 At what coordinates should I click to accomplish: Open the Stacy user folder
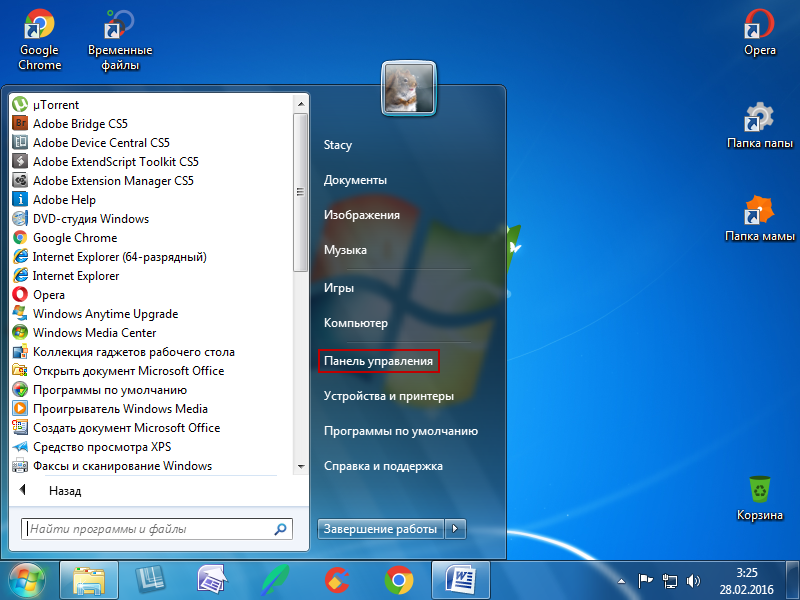(x=338, y=145)
